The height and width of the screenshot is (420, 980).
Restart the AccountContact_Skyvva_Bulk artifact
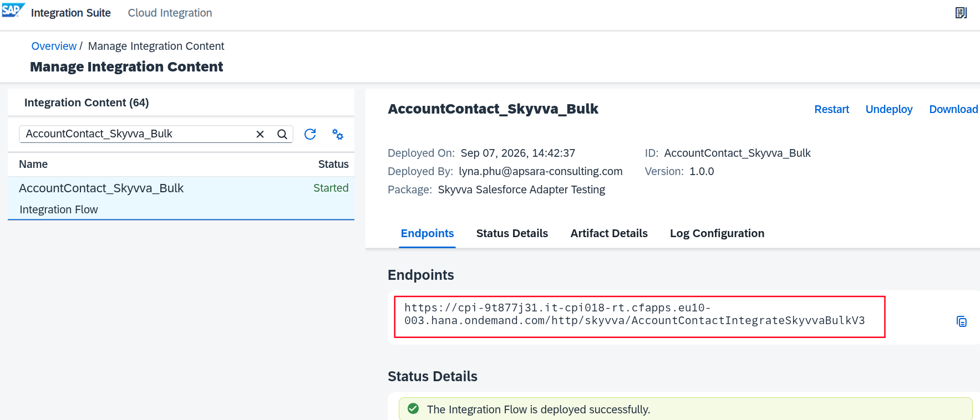pyautogui.click(x=831, y=109)
